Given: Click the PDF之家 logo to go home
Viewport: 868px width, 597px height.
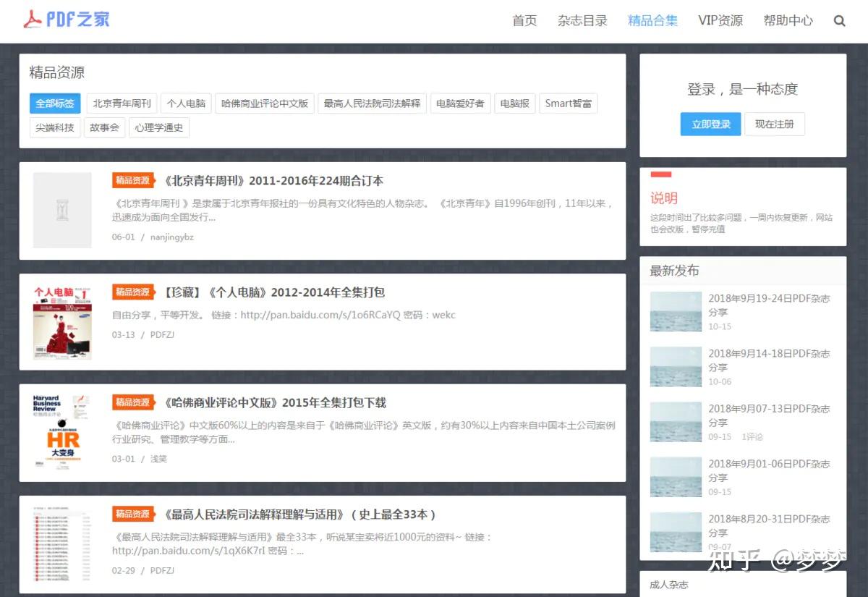Looking at the screenshot, I should pos(67,20).
